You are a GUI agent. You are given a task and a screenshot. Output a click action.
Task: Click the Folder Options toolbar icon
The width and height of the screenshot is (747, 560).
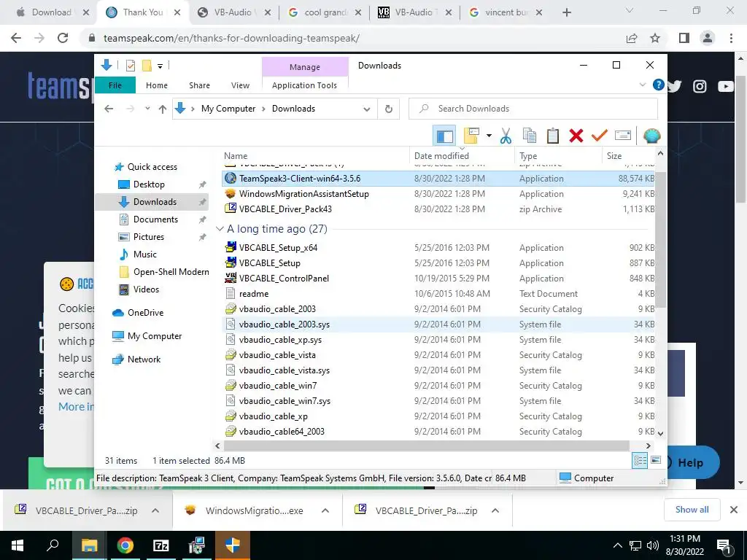(471, 136)
